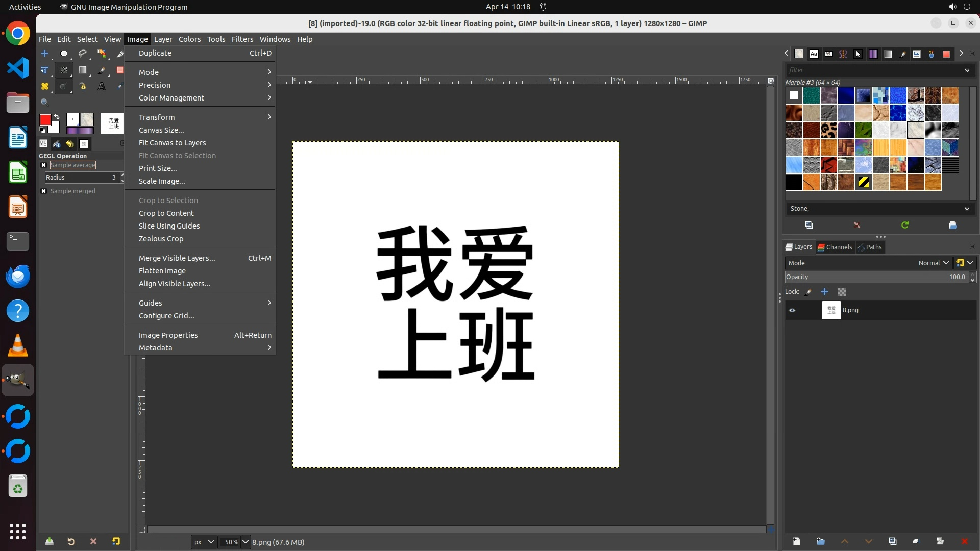The image size is (980, 551).
Task: Select the Gradient tool
Action: click(82, 70)
